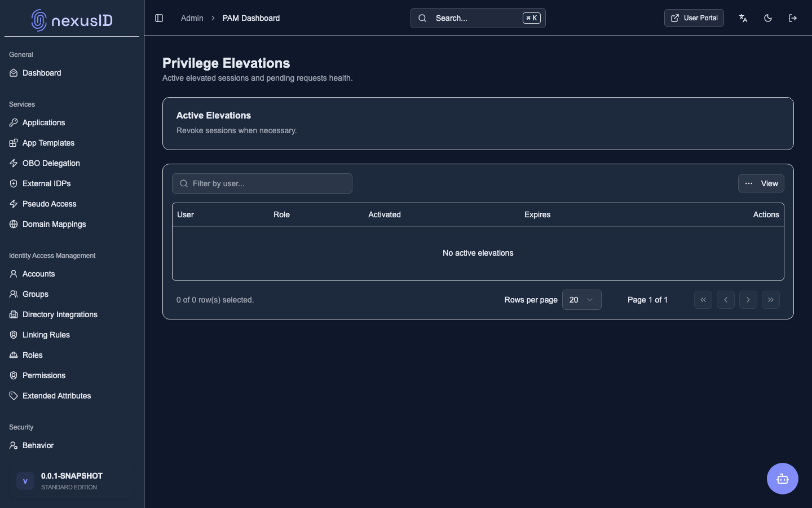Image resolution: width=812 pixels, height=508 pixels.
Task: Click the nexusID fingerprint logo
Action: (x=39, y=20)
